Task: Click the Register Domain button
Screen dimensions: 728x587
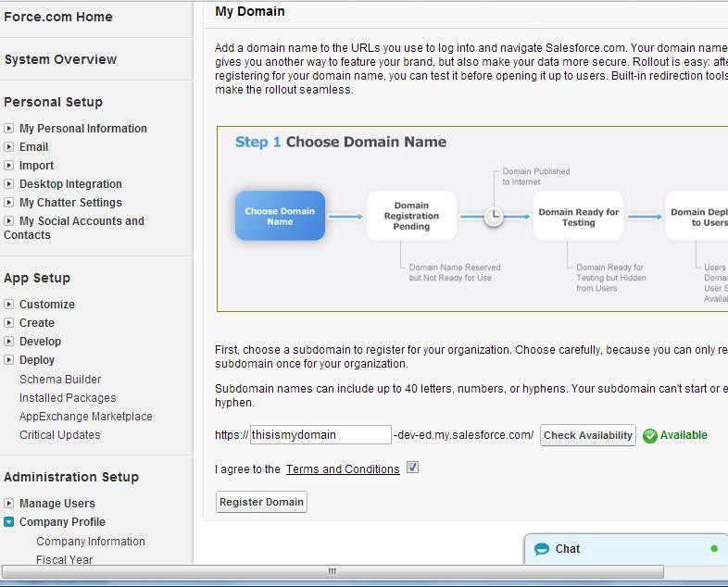Action: 261,502
